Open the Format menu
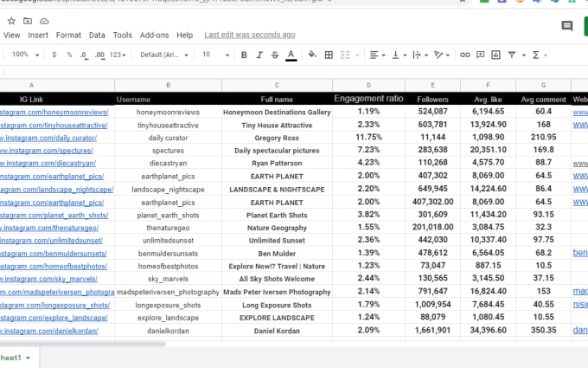 coord(68,35)
